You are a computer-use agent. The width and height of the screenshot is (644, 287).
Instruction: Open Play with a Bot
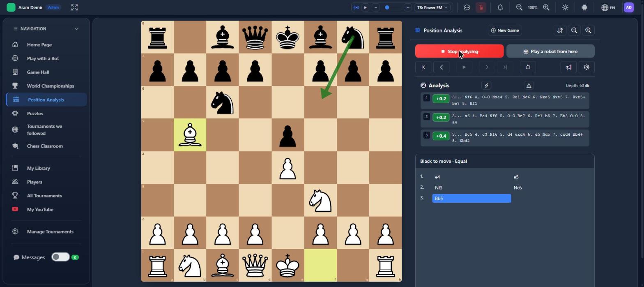46,58
